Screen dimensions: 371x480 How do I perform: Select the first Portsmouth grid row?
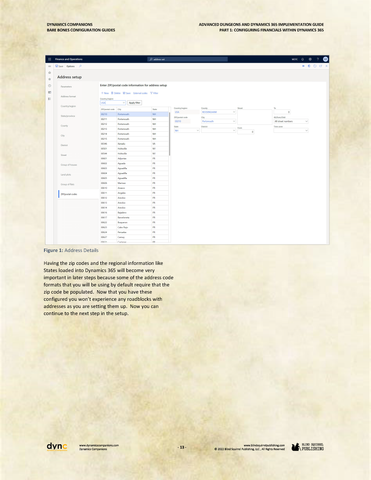pyautogui.click(x=134, y=114)
